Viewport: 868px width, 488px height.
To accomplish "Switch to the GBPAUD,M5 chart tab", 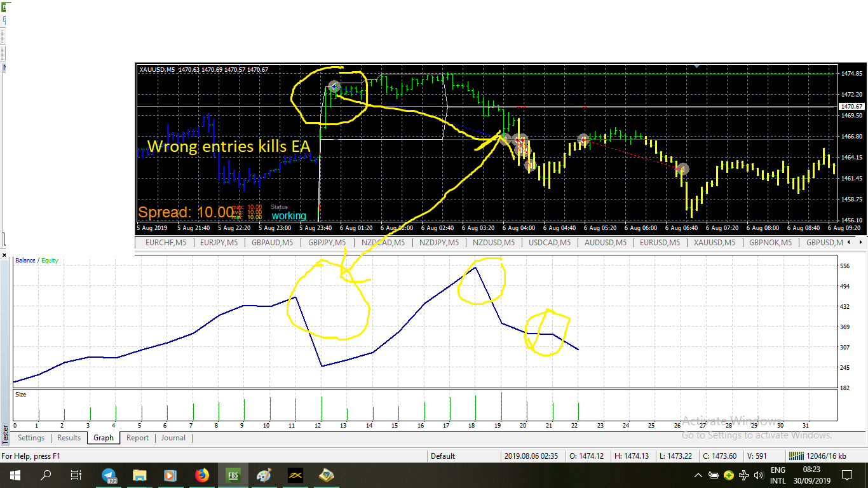I will 271,242.
